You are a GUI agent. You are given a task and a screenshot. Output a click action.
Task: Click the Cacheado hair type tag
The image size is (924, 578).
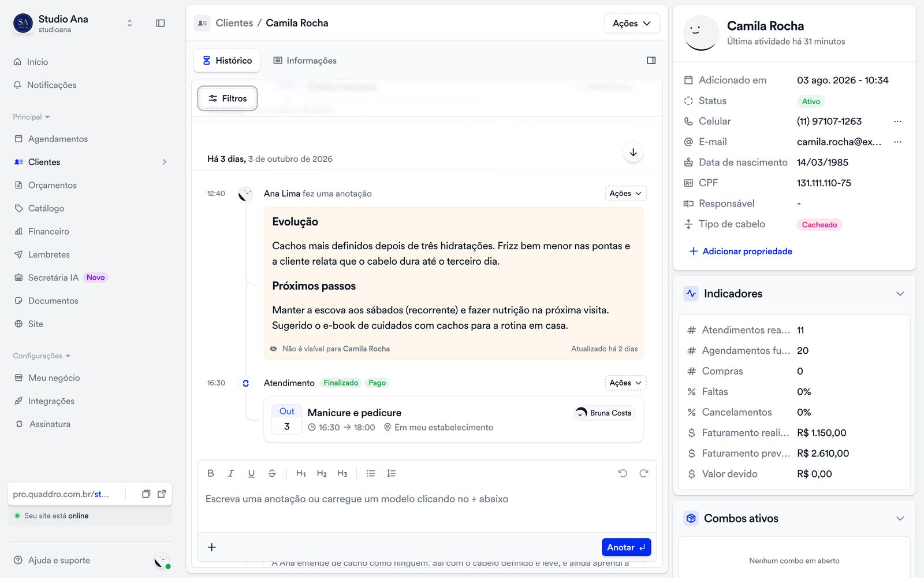[x=819, y=225]
